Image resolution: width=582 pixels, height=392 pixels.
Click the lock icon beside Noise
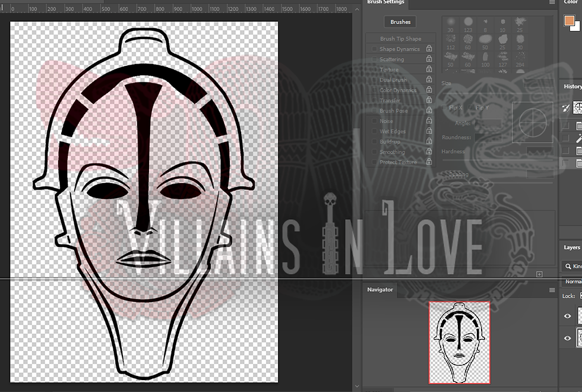429,121
